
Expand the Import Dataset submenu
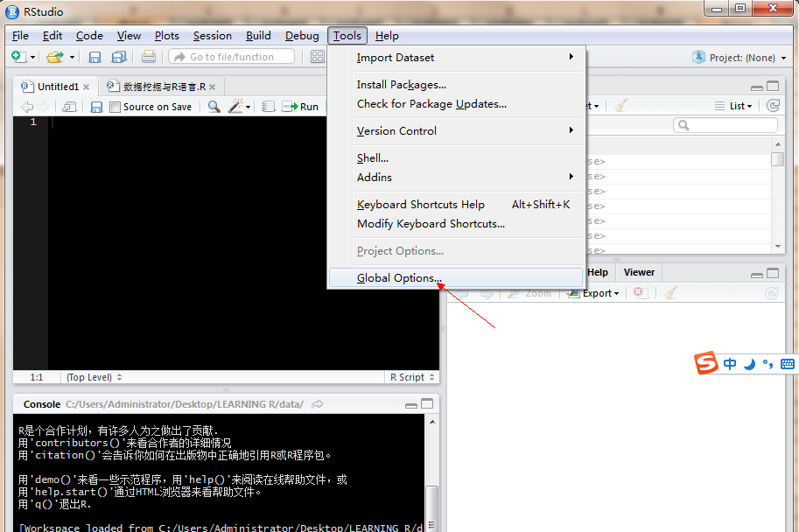tap(456, 58)
